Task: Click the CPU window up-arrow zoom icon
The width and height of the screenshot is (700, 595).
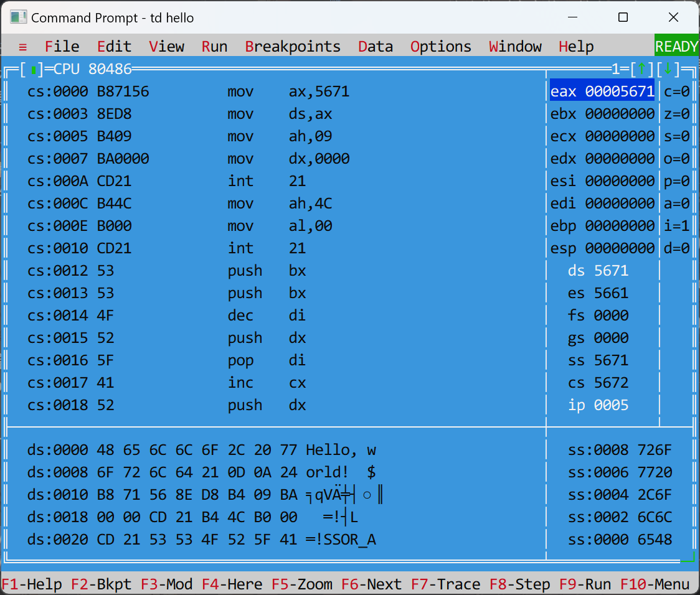Action: [642, 69]
